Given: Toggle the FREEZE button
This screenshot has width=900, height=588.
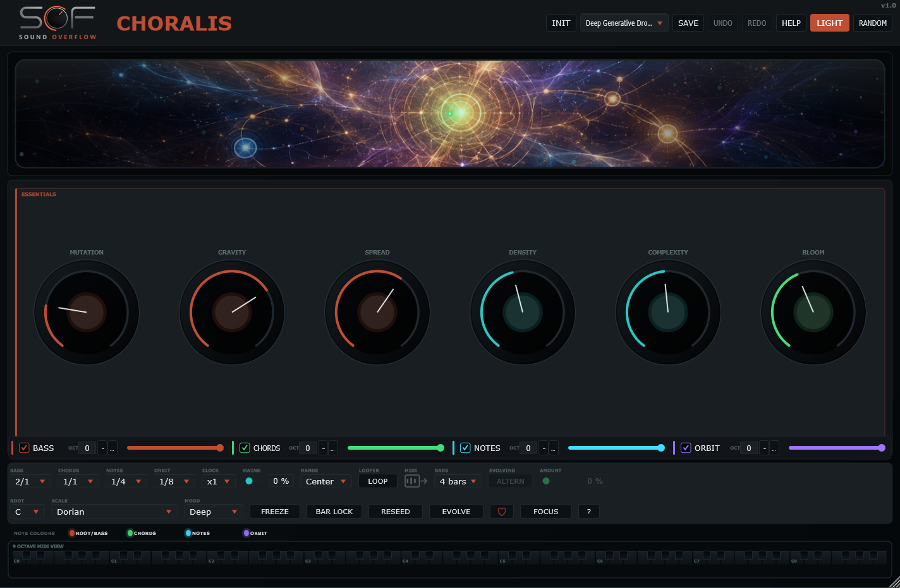Looking at the screenshot, I should (275, 512).
